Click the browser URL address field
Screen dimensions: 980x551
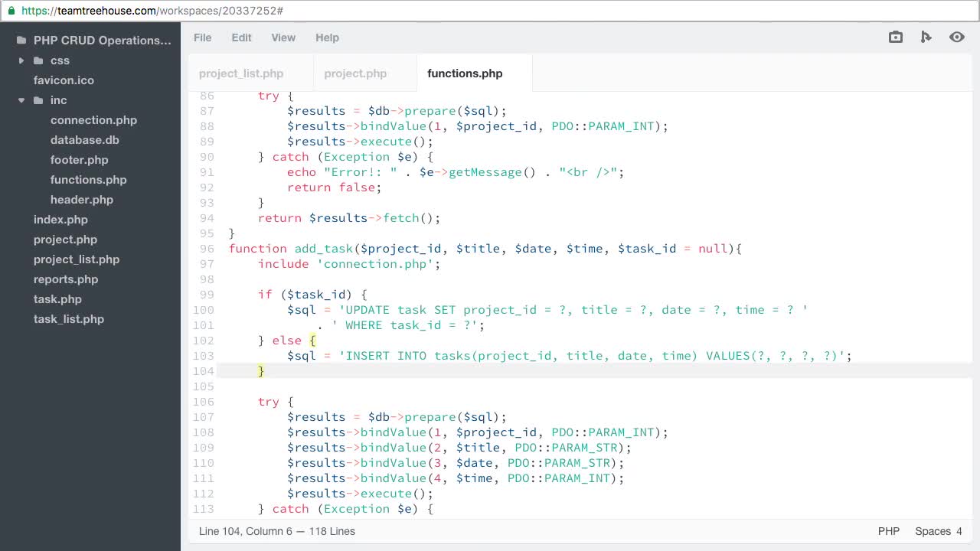490,11
